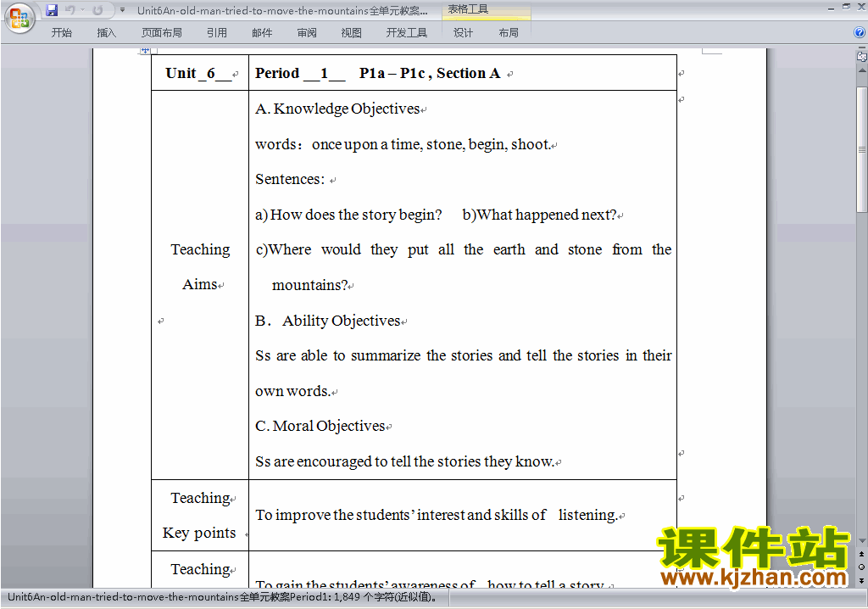This screenshot has width=868, height=609.
Task: Expand the Customize Quick Access Toolbar arrow
Action: point(122,10)
